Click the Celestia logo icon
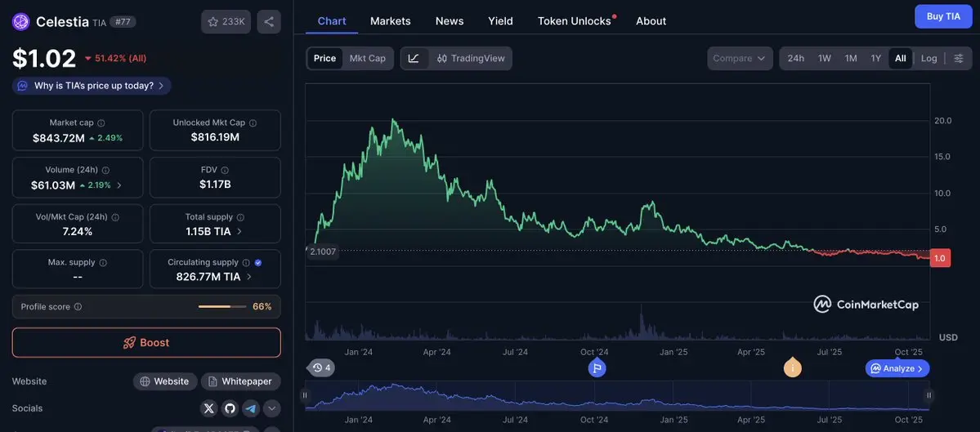 click(x=21, y=22)
